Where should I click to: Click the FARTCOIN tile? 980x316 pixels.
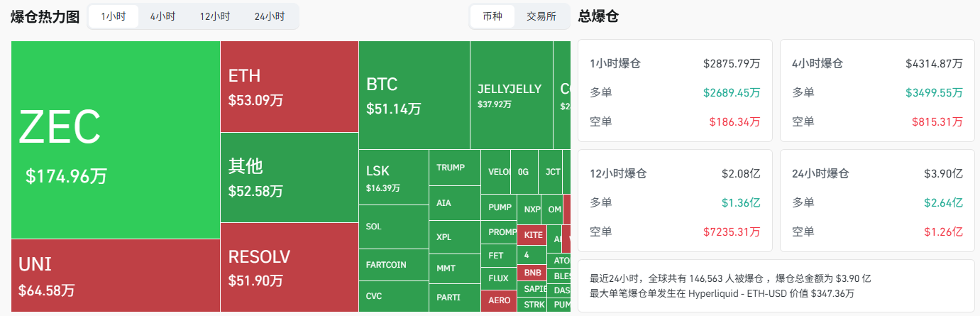coord(393,265)
